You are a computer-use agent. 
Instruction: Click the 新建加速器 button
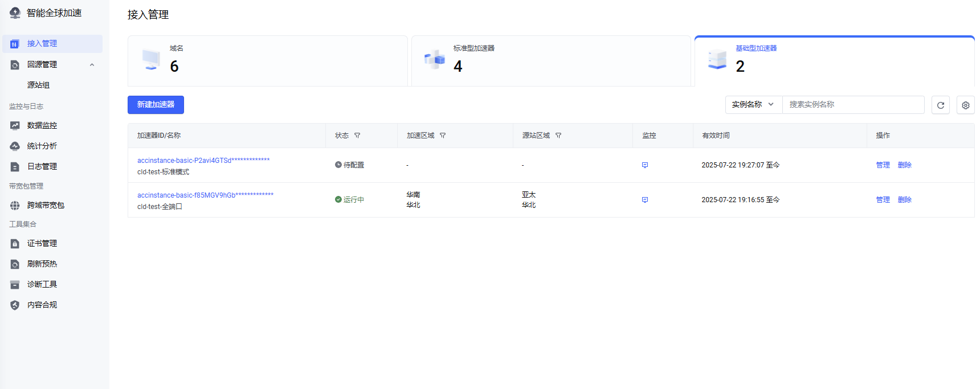click(x=156, y=105)
